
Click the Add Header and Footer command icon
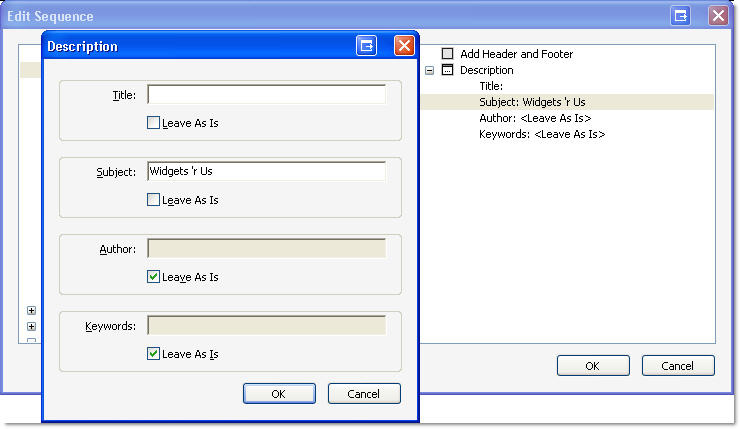pyautogui.click(x=448, y=54)
